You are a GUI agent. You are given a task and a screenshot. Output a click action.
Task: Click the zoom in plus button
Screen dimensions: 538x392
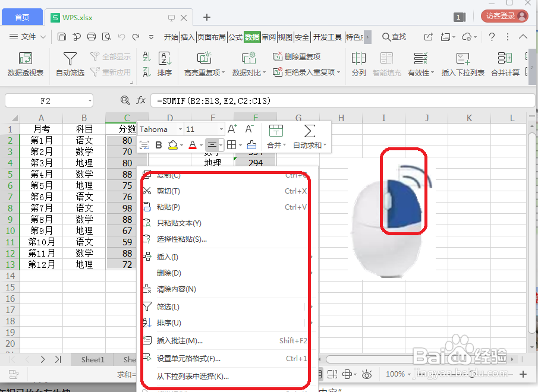point(523,374)
